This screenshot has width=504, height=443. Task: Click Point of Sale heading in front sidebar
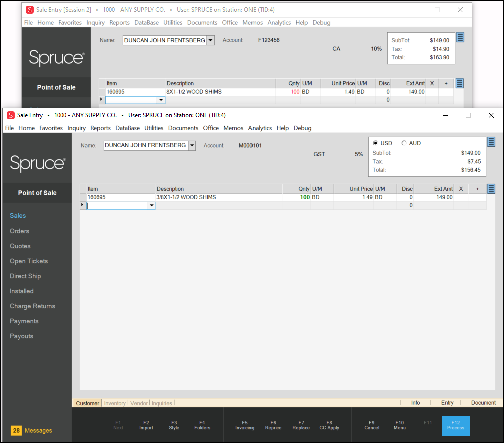pos(37,193)
